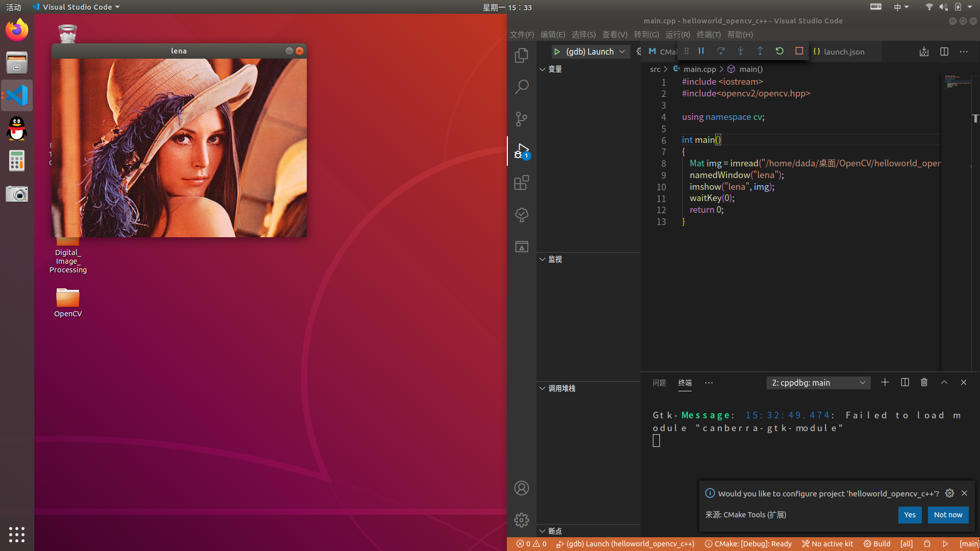Click the download icon in editor title bar
Screen dimensions: 980x551
click(x=924, y=52)
